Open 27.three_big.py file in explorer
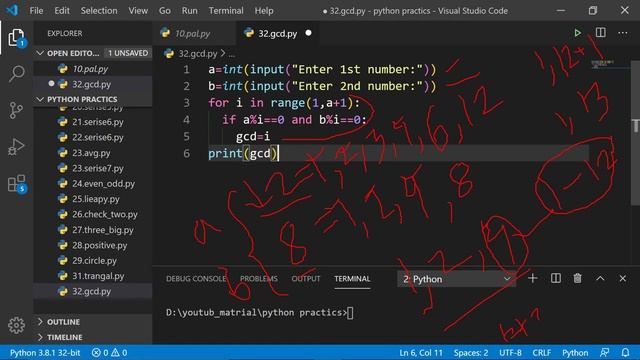Image resolution: width=640 pixels, height=360 pixels. (93, 230)
